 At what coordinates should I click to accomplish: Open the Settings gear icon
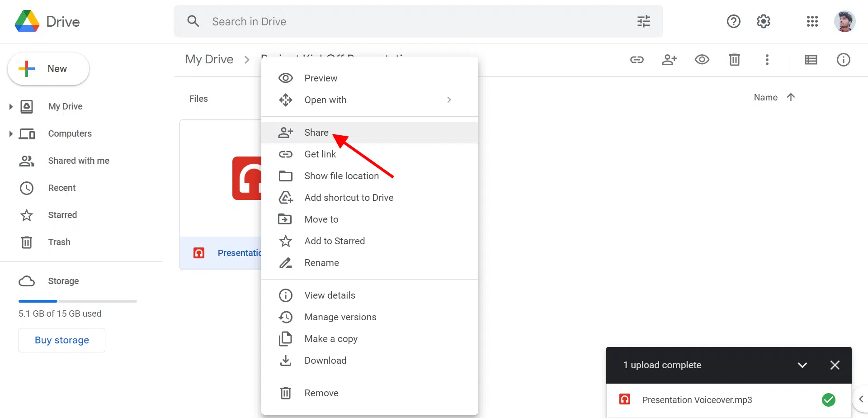point(763,21)
